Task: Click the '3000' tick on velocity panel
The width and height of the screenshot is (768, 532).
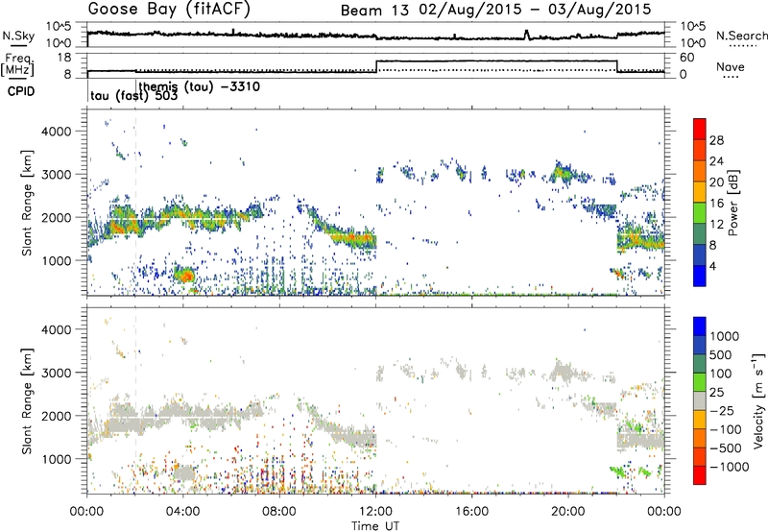Action: (x=56, y=373)
